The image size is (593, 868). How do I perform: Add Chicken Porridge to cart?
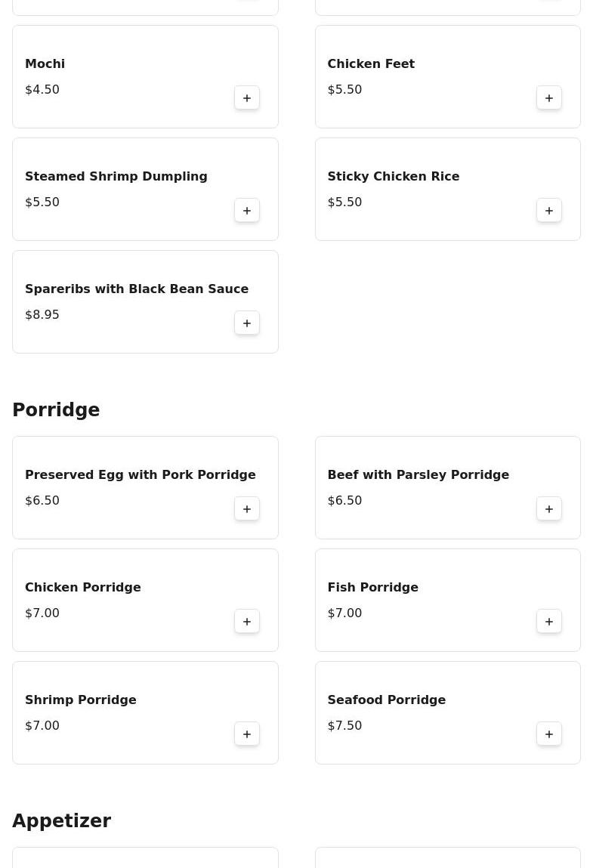247,622
